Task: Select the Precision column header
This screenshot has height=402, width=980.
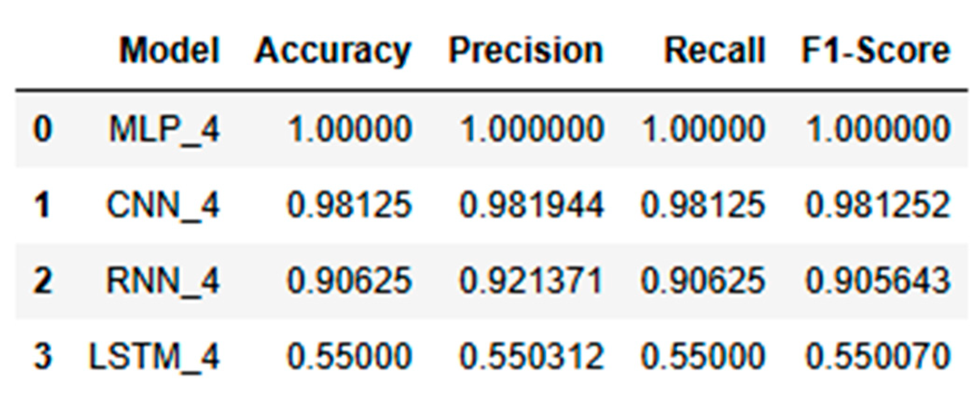Action: pyautogui.click(x=526, y=50)
